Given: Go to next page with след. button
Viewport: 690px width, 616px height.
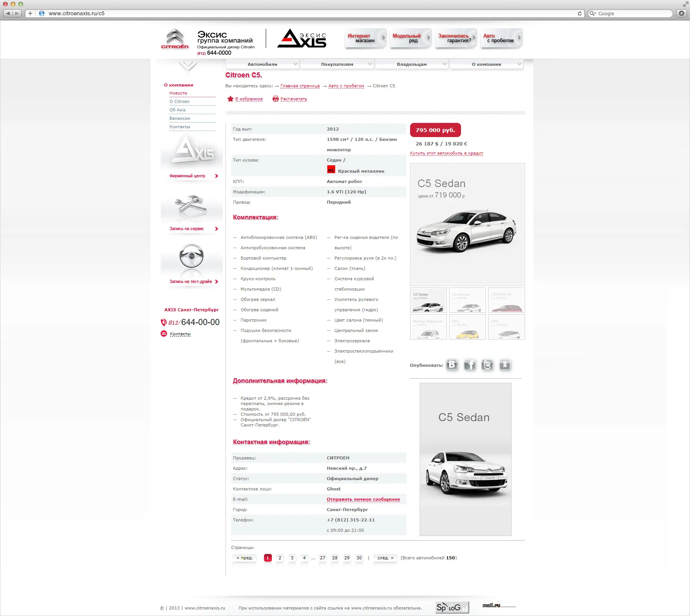Looking at the screenshot, I should coord(385,558).
